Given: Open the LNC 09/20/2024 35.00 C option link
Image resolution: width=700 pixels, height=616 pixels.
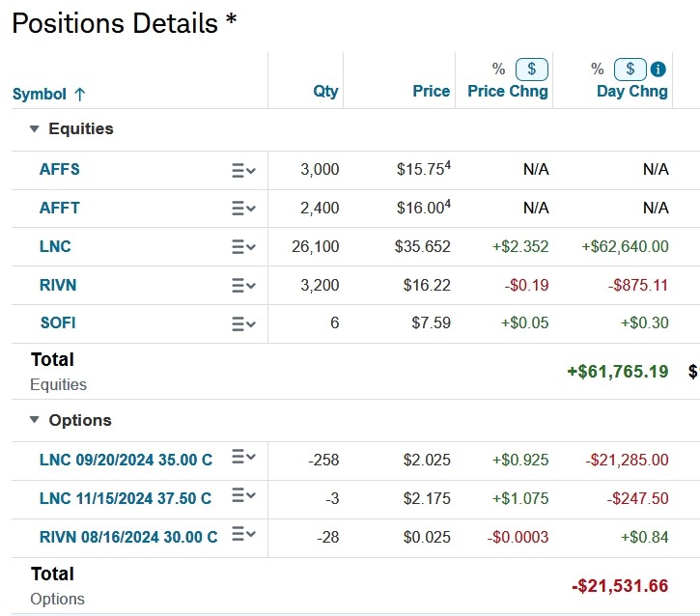Looking at the screenshot, I should [x=126, y=460].
